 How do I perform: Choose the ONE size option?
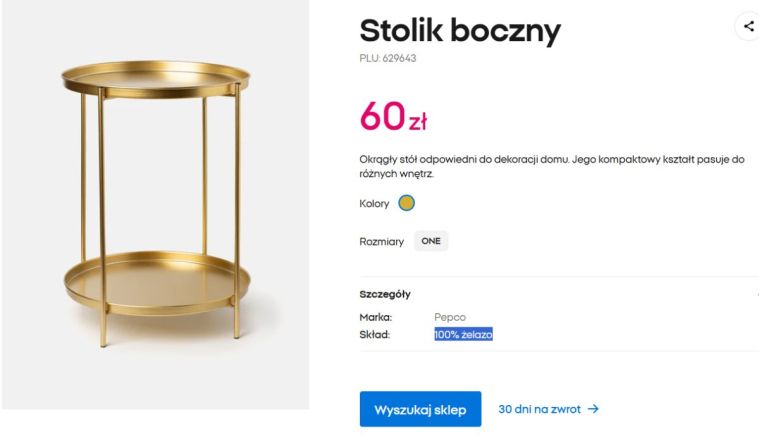tap(431, 241)
